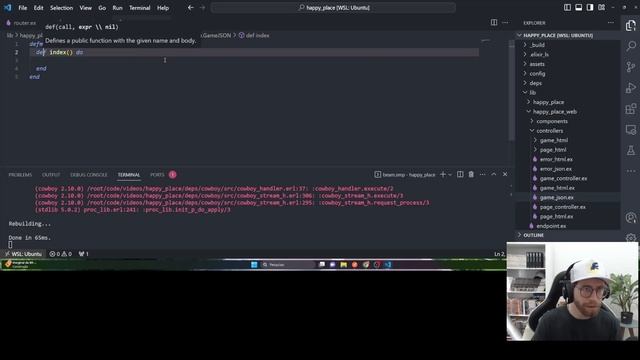Viewport: 640px width, 360px height.
Task: Show additional activity bar views ellipsis
Action: point(631,171)
